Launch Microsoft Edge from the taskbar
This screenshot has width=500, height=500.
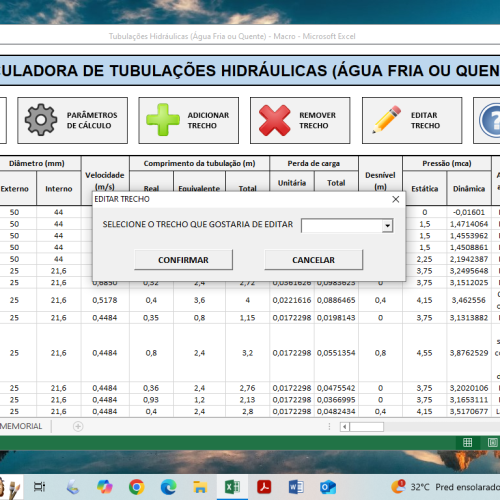(169, 487)
